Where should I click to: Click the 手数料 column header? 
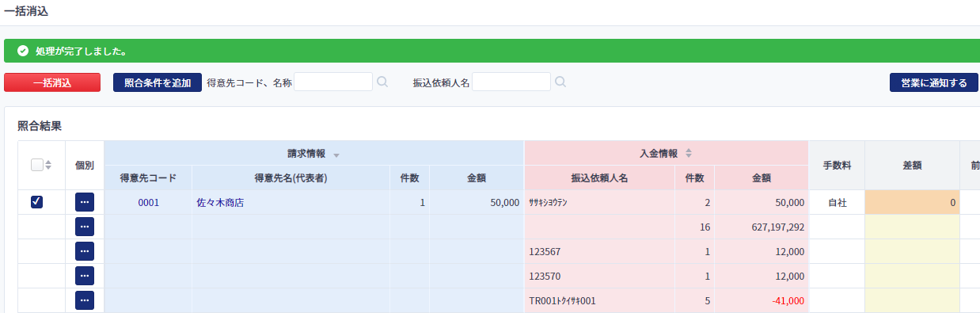point(837,166)
